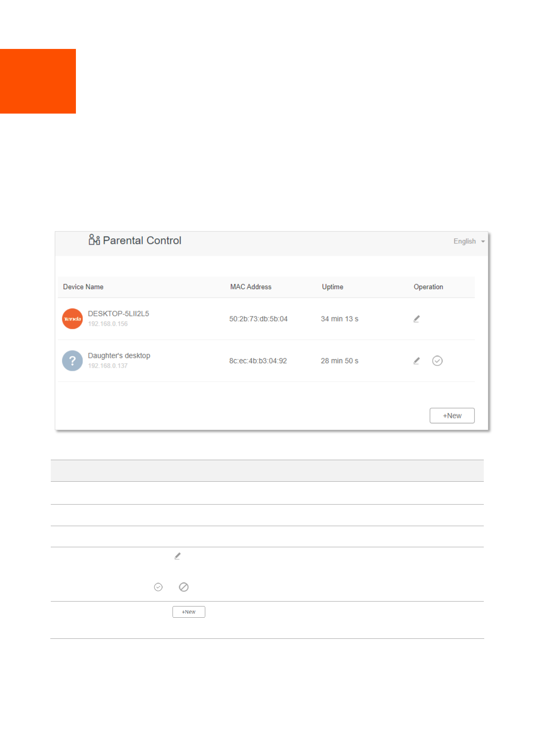Click the Tenda logo icon beside DESKTOP-5LII2L5
The image size is (535, 756).
click(72, 319)
